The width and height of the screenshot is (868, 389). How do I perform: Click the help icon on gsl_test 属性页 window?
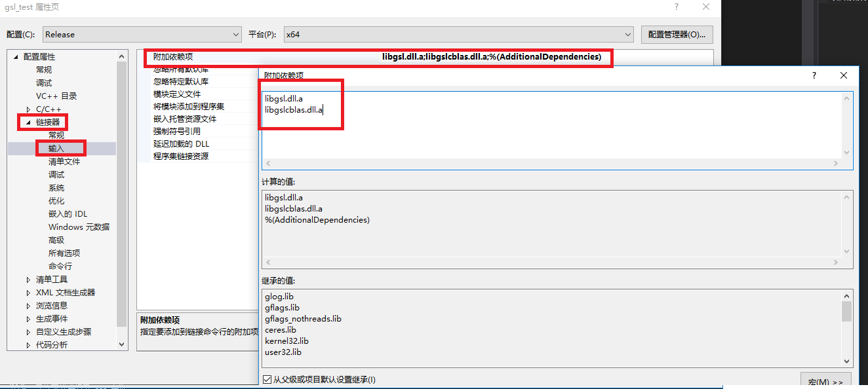pos(675,7)
